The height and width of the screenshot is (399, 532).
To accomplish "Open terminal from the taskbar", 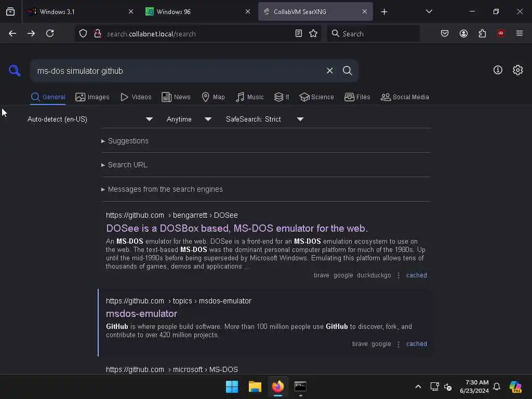I will pos(301,387).
